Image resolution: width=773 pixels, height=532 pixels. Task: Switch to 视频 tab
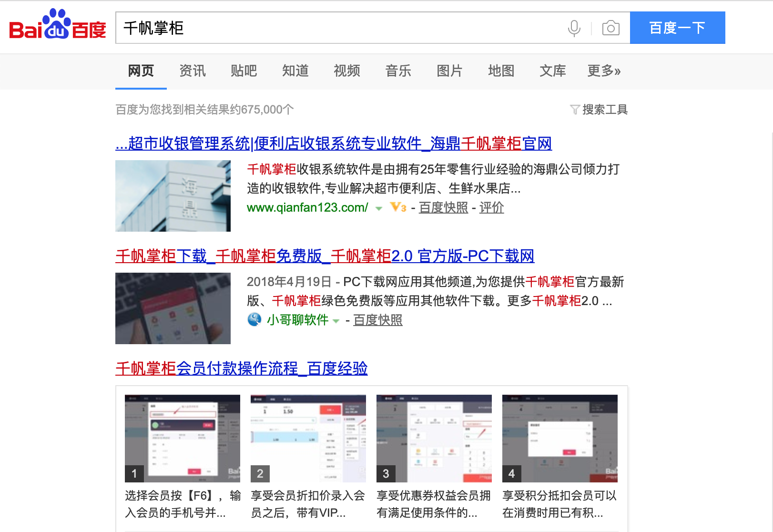(347, 71)
